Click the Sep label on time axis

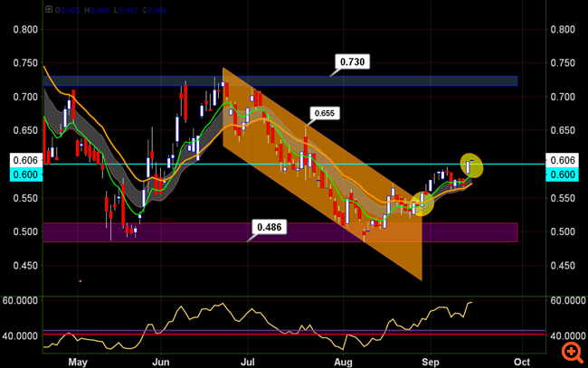pyautogui.click(x=431, y=360)
